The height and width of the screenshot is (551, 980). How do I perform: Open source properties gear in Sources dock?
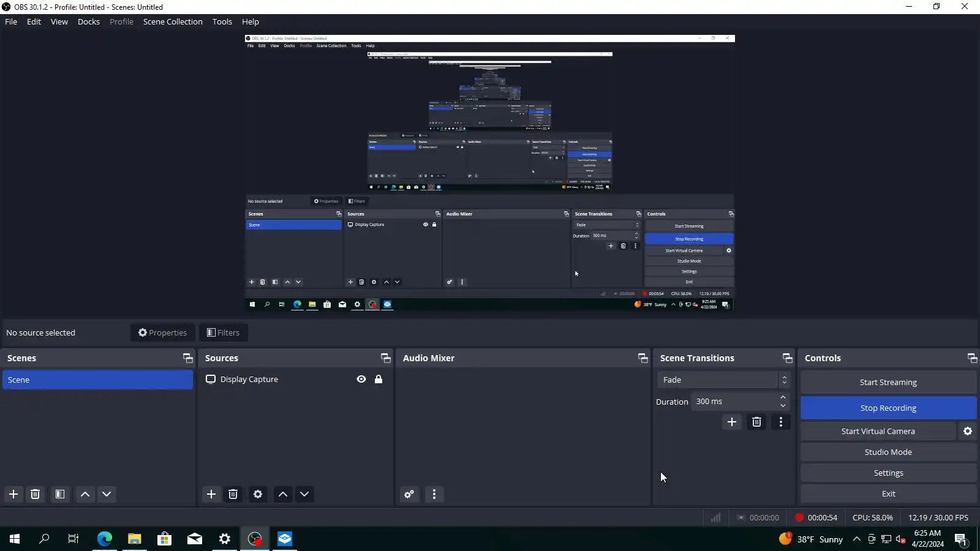[258, 494]
